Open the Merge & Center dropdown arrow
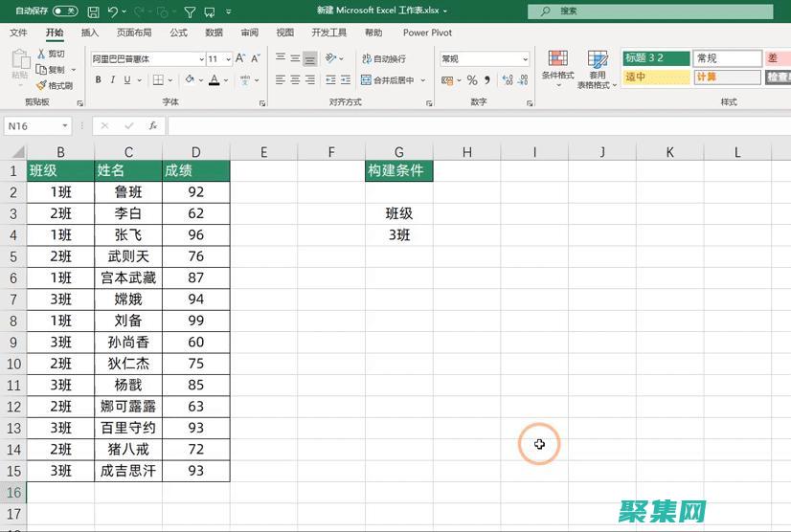This screenshot has height=532, width=791. [x=422, y=80]
